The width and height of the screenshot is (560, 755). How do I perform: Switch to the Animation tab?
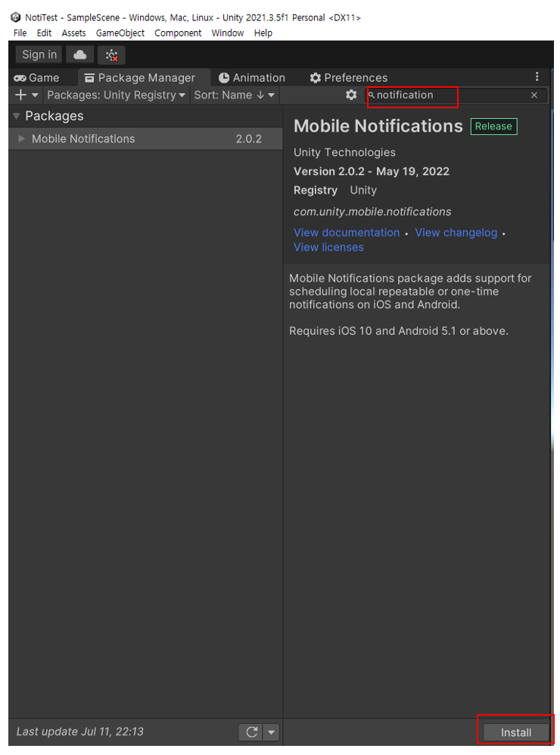point(251,77)
